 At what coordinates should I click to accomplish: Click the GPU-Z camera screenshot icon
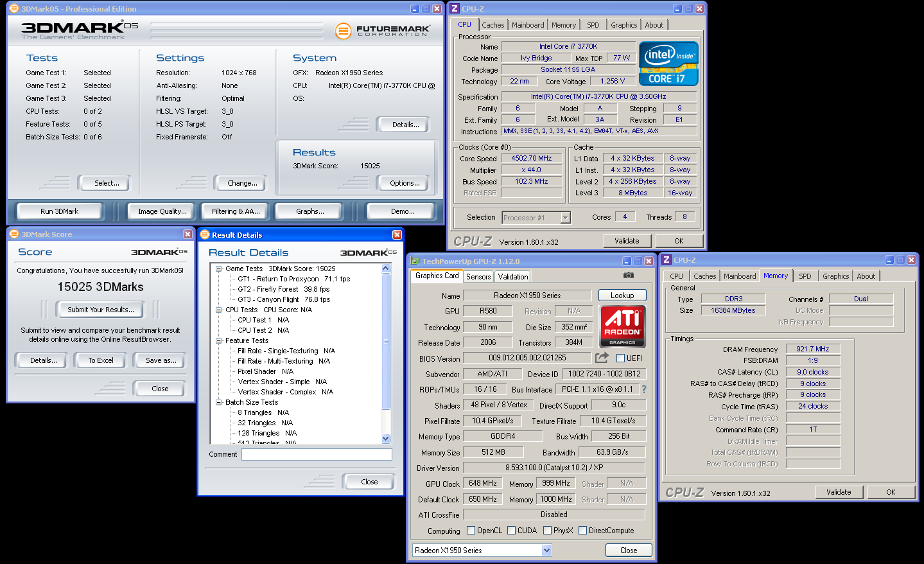(x=629, y=275)
